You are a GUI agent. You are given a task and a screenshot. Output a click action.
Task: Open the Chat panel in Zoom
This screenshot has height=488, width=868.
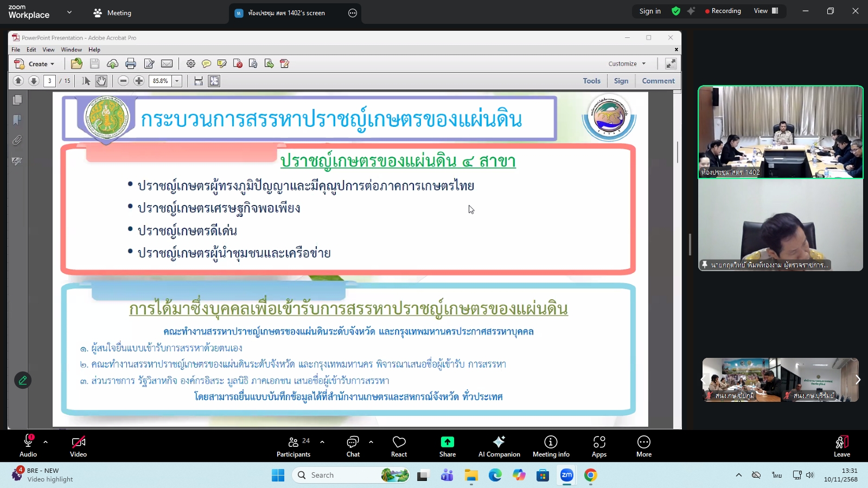[353, 446]
